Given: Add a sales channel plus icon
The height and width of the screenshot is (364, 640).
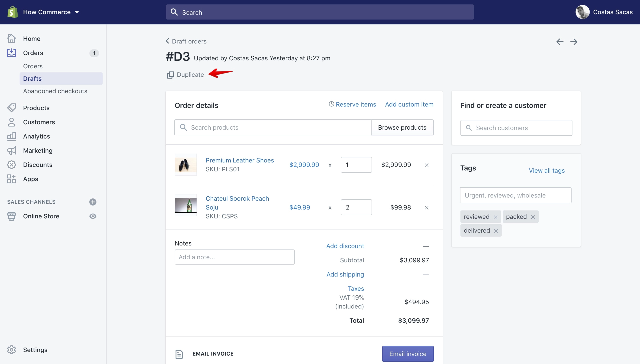Looking at the screenshot, I should (93, 202).
